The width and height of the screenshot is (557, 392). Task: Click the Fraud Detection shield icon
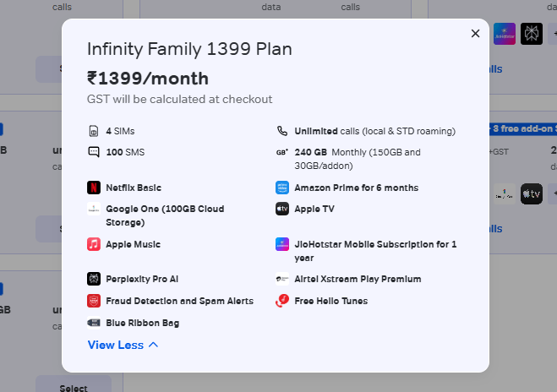pos(94,301)
